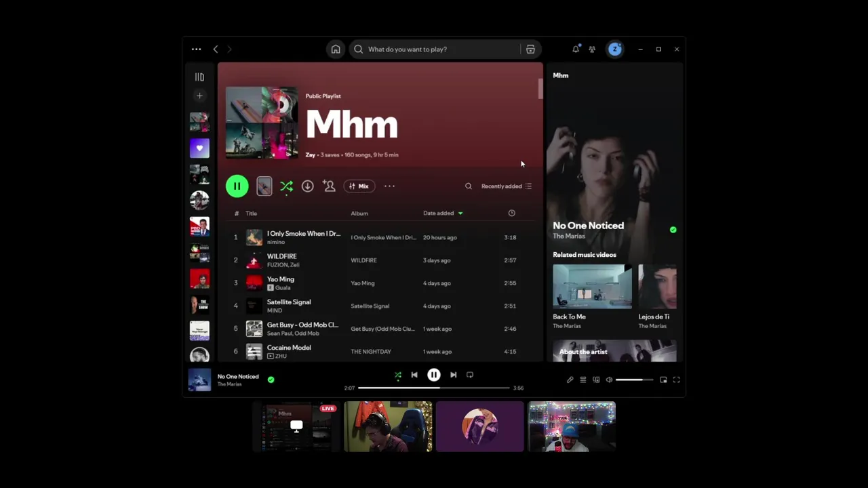Open the notifications bell

click(576, 49)
